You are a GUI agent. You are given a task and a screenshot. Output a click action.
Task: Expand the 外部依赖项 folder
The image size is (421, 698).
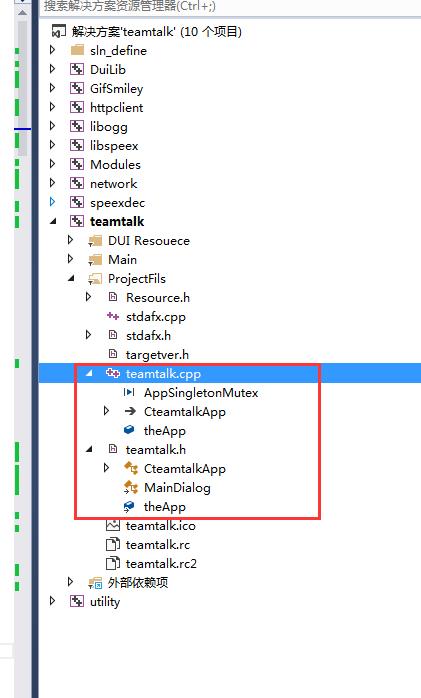pyautogui.click(x=70, y=581)
